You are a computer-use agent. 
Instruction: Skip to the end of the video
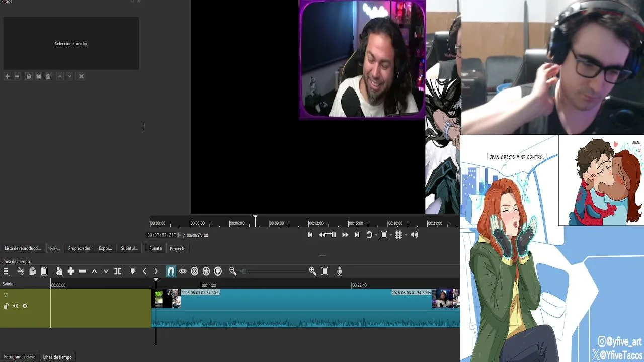point(357,235)
